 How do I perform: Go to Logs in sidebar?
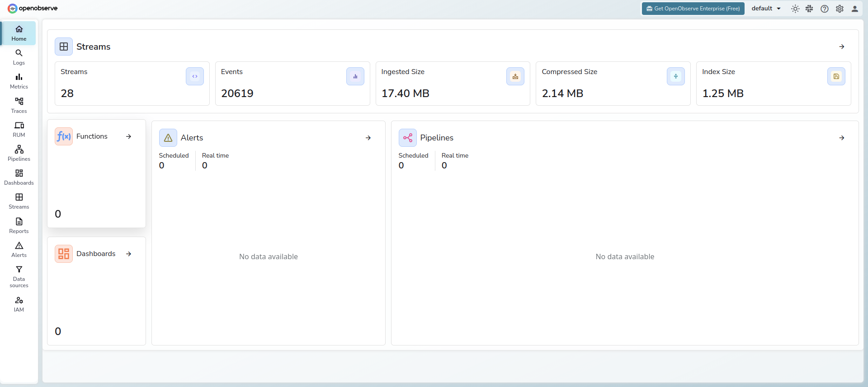click(x=19, y=57)
